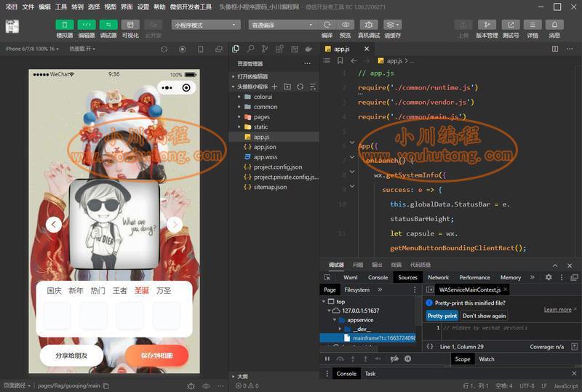The height and width of the screenshot is (392, 582).
Task: Click the sunglasses avatar thumbnail
Action: 114,224
